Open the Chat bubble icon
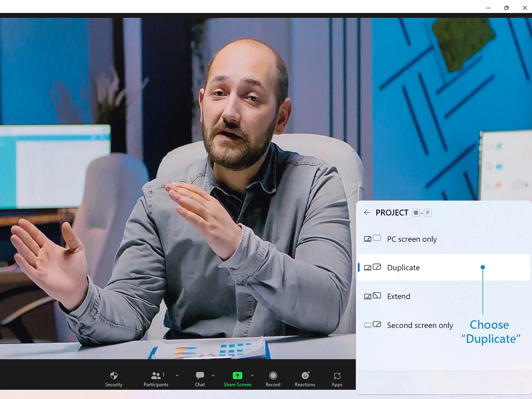 [x=200, y=375]
